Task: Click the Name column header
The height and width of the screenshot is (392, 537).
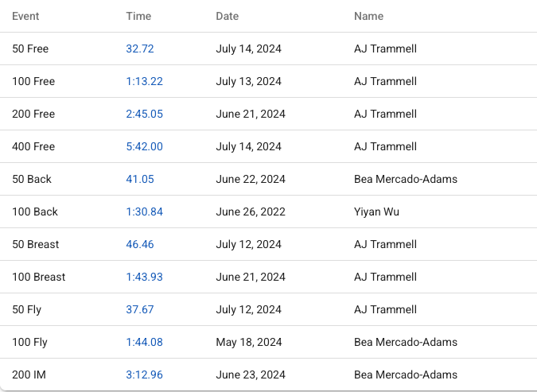Action: click(368, 16)
